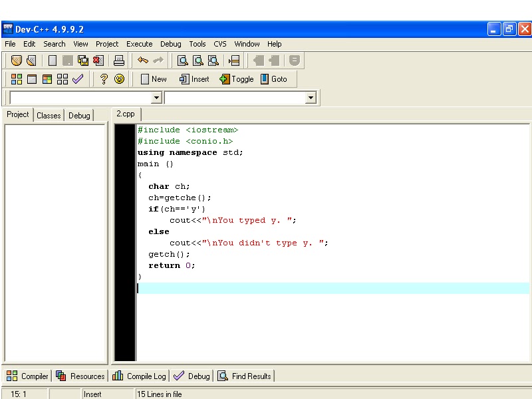The height and width of the screenshot is (399, 532).
Task: Click the line "using namespace std;"
Action: point(190,153)
